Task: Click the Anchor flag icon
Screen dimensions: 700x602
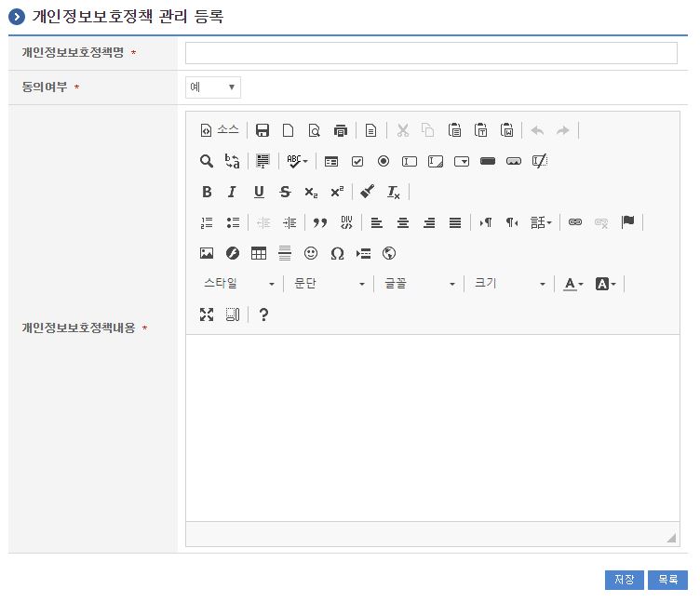Action: (627, 222)
